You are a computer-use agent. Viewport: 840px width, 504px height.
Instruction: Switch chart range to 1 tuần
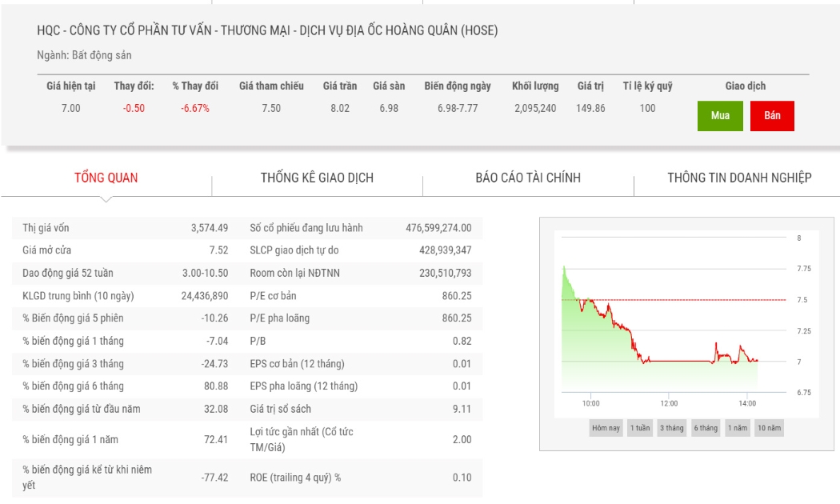[640, 428]
